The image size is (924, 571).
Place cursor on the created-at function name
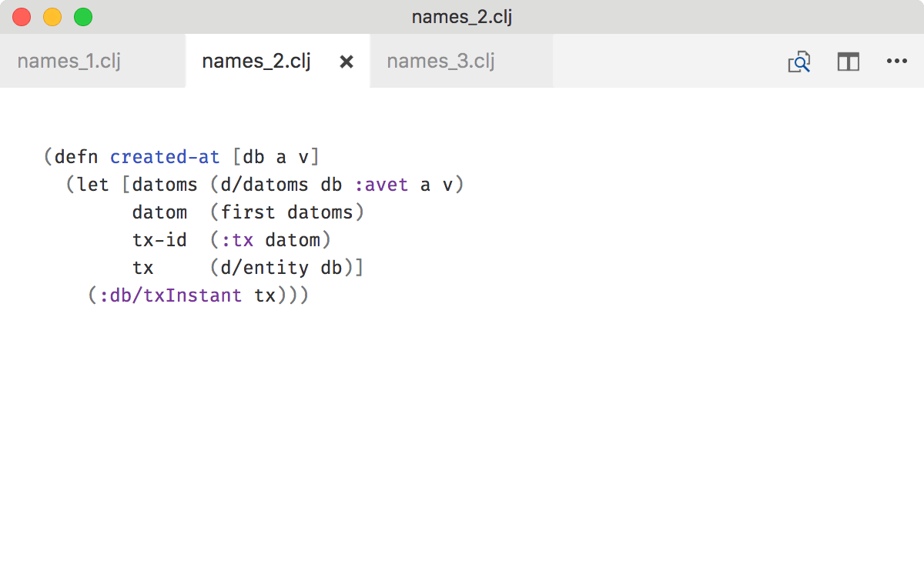tap(165, 156)
